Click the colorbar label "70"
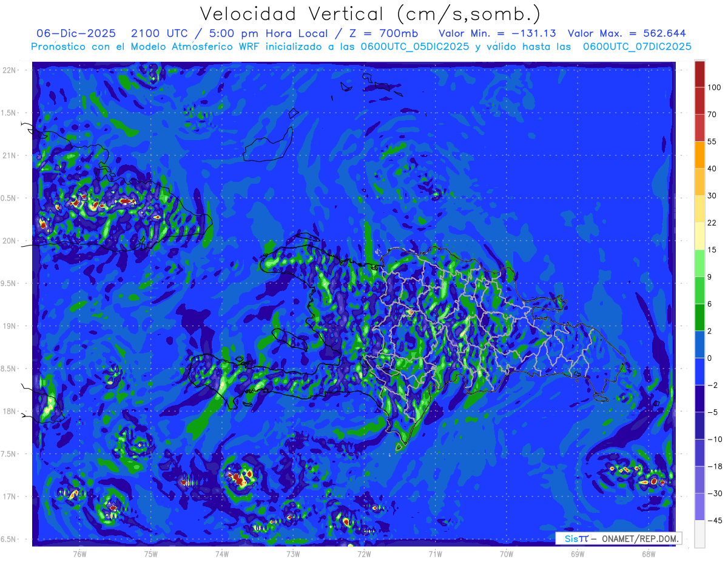Screen dimensions: 728x562 tap(712, 114)
